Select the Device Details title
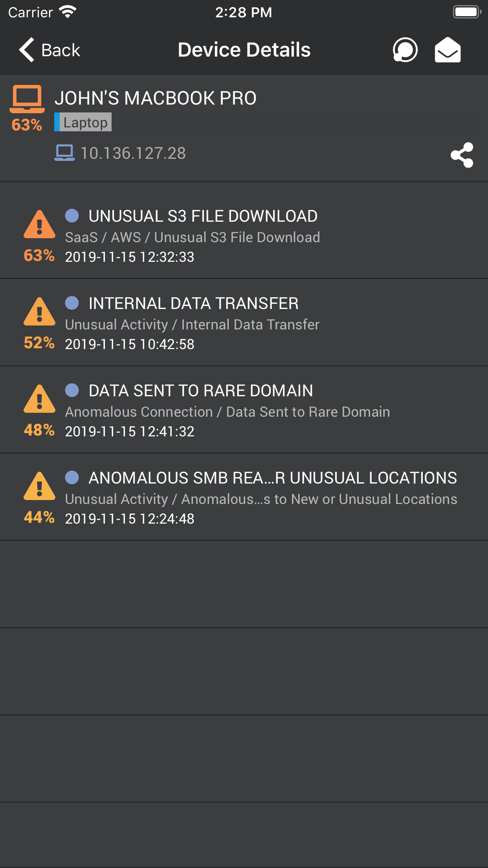488x868 pixels. (x=244, y=50)
